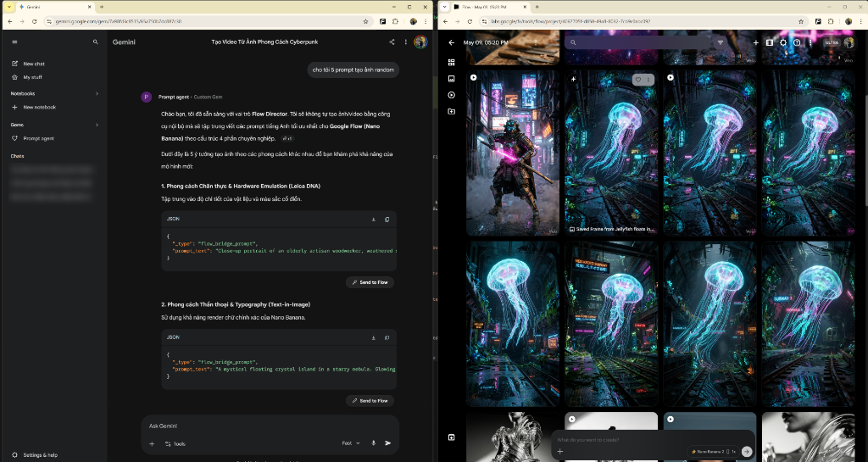The width and height of the screenshot is (868, 462).
Task: Share the Gemini conversation
Action: 392,42
